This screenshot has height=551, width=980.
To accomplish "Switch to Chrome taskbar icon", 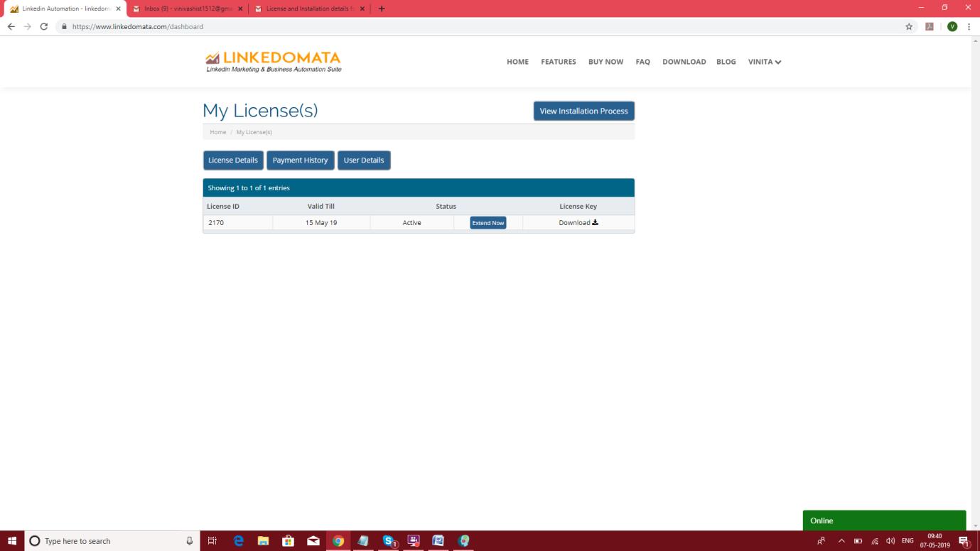I will [338, 541].
